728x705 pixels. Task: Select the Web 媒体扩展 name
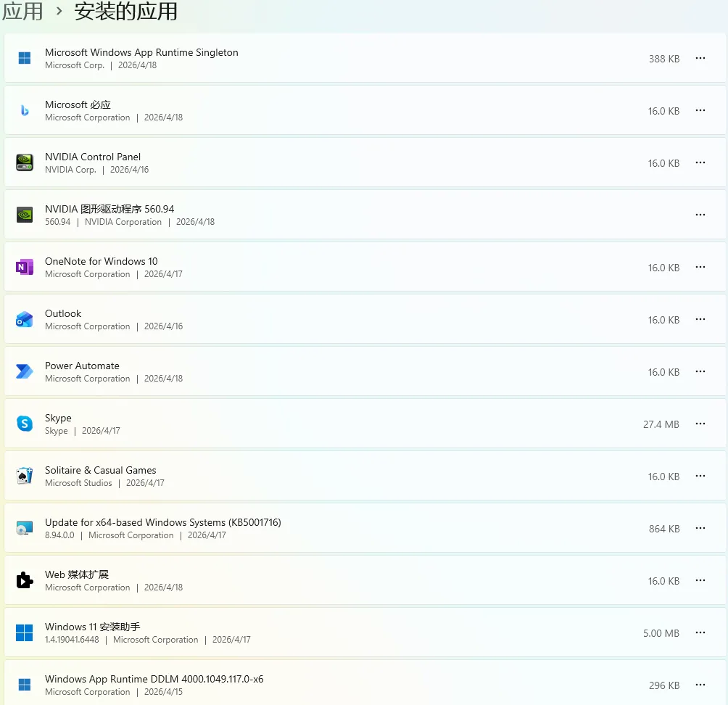(x=77, y=574)
